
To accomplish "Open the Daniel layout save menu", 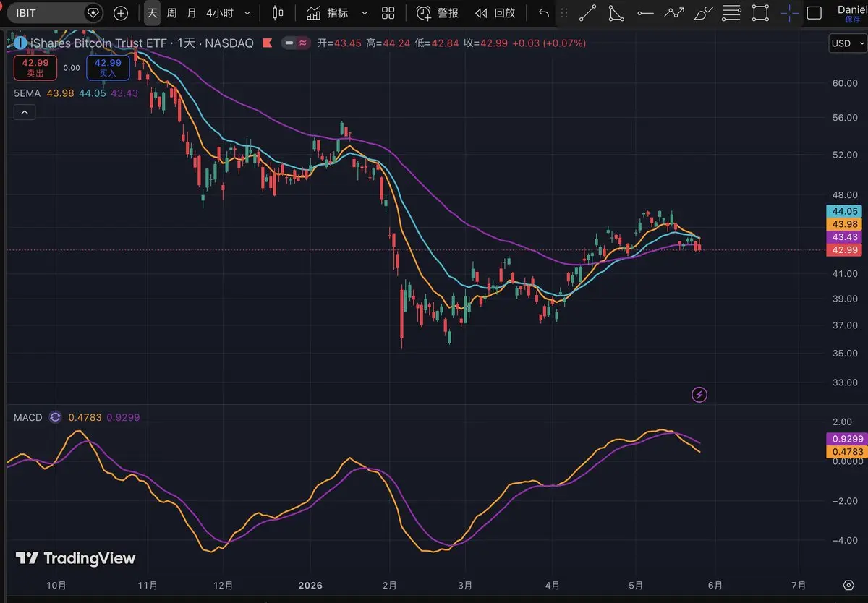I will pyautogui.click(x=852, y=13).
